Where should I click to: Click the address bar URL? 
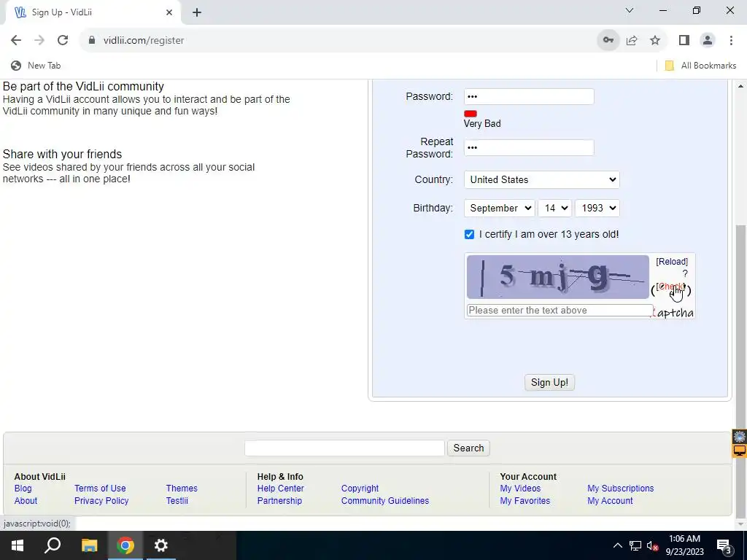point(144,41)
